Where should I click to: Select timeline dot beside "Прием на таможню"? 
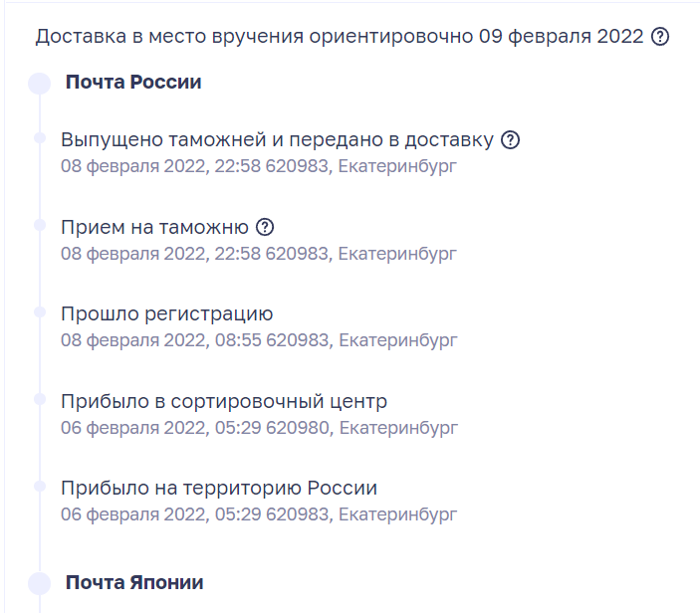coord(40,226)
